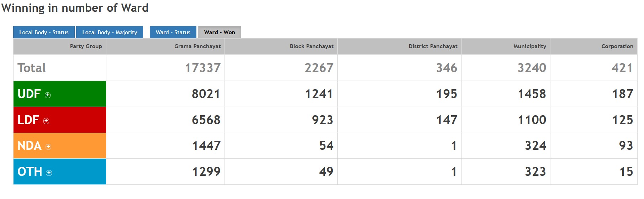Click the Corporation column header
This screenshot has width=644, height=199.
click(617, 46)
